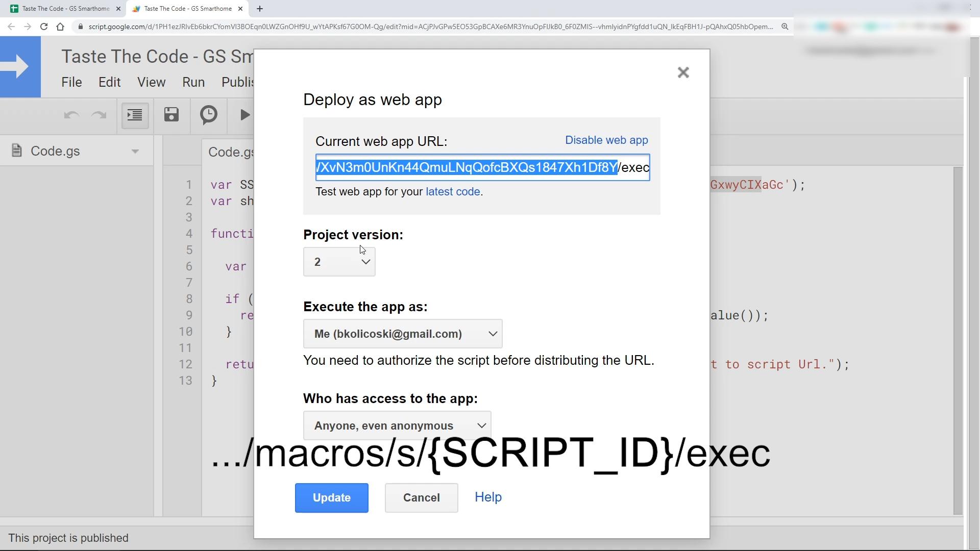Click the browser address bar URL
This screenshot has height=551, width=980.
click(430, 27)
